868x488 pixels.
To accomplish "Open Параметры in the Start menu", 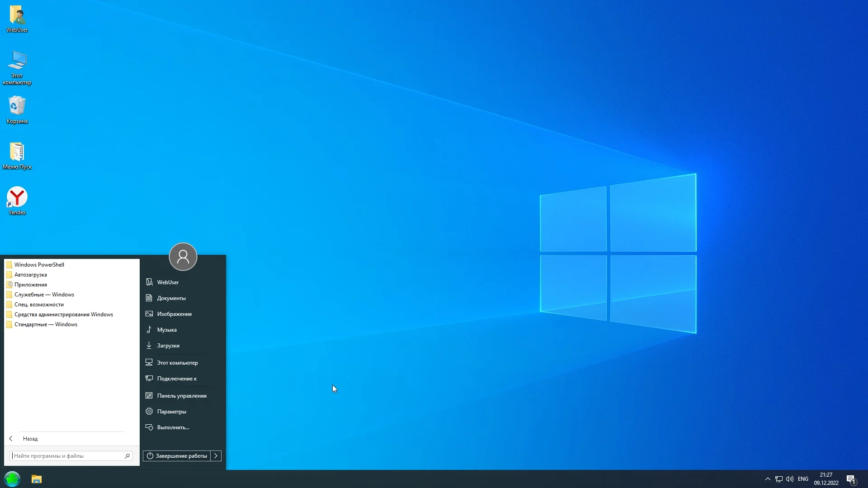I will pos(171,412).
